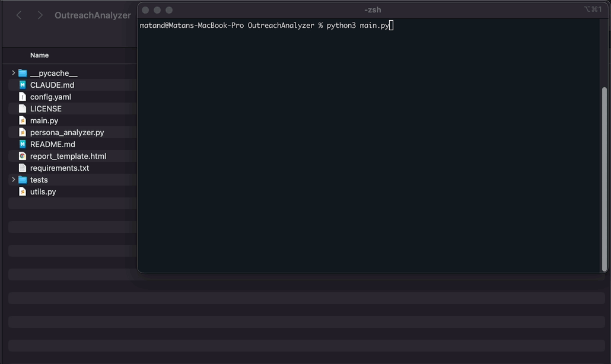Minimize the -zsh terminal window
Viewport: 611px width, 364px height.
point(157,10)
